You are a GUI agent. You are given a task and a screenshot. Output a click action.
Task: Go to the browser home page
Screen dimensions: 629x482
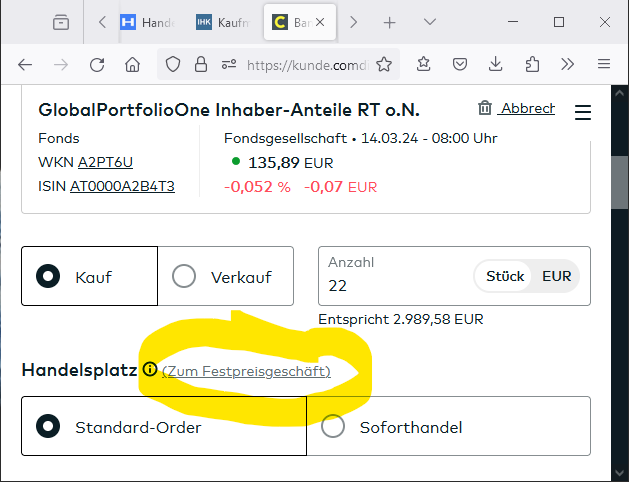[x=132, y=65]
